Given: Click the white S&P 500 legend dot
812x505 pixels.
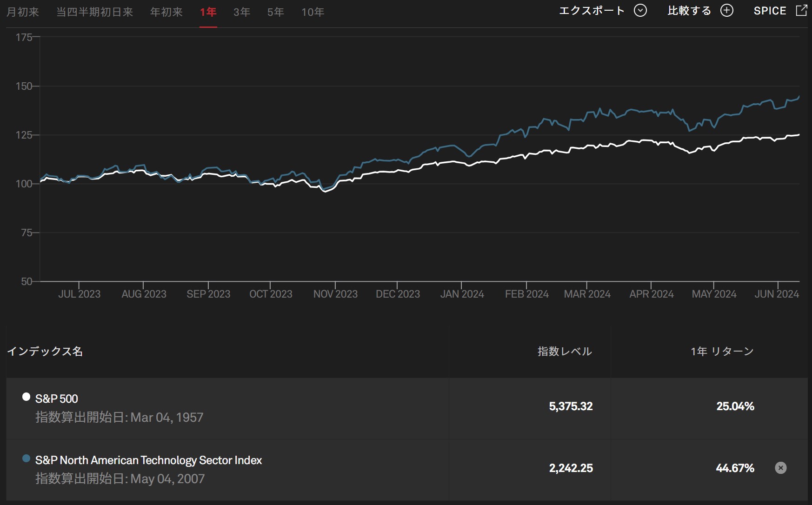Looking at the screenshot, I should (27, 397).
